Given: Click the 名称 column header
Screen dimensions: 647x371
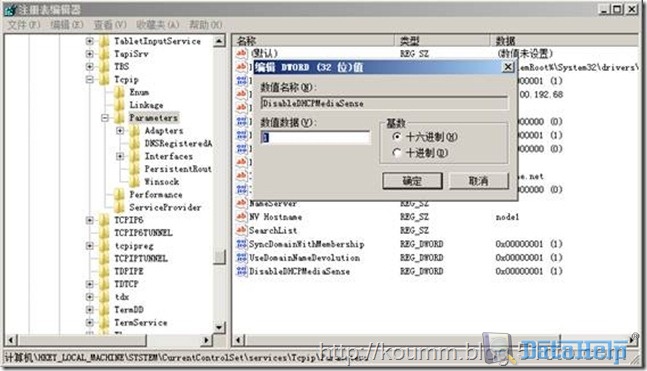Looking at the screenshot, I should 313,40.
